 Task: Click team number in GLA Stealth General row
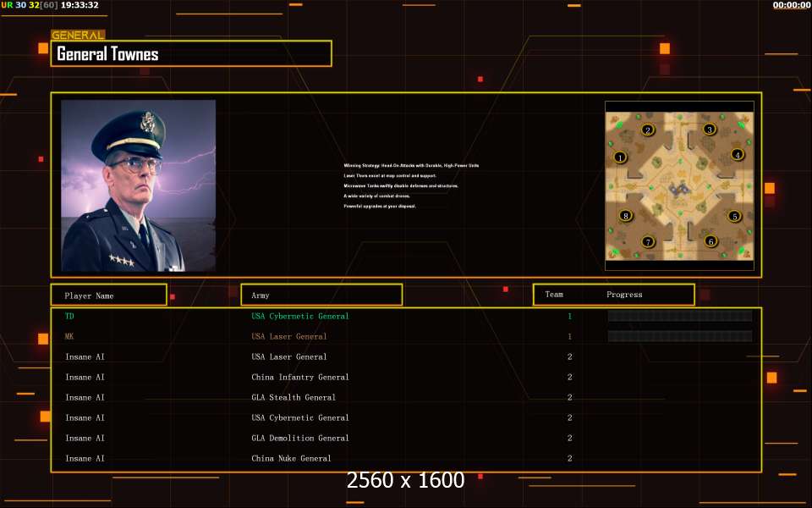[569, 397]
